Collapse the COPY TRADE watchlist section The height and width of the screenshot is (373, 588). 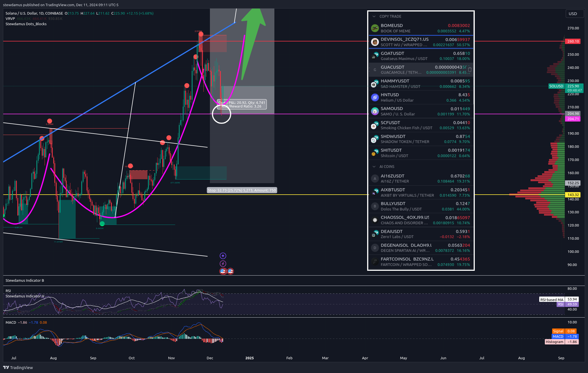pyautogui.click(x=374, y=17)
